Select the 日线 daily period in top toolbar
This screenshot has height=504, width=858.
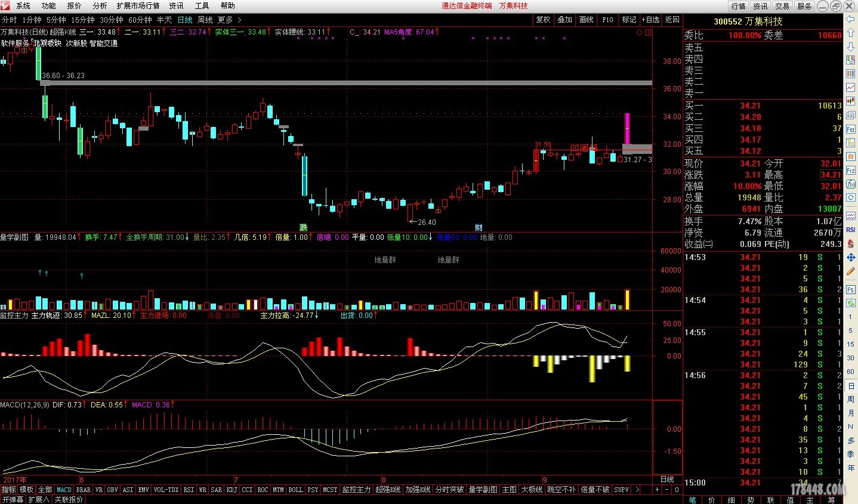[x=185, y=20]
